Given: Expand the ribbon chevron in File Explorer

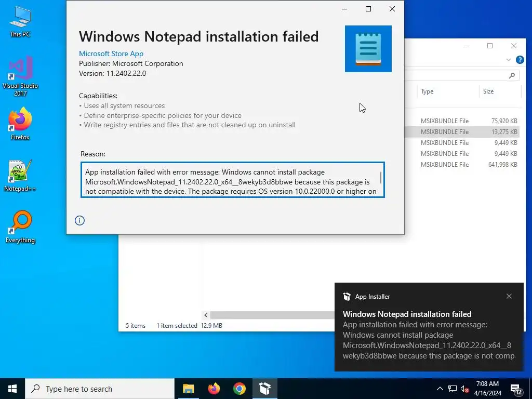Looking at the screenshot, I should (x=508, y=60).
